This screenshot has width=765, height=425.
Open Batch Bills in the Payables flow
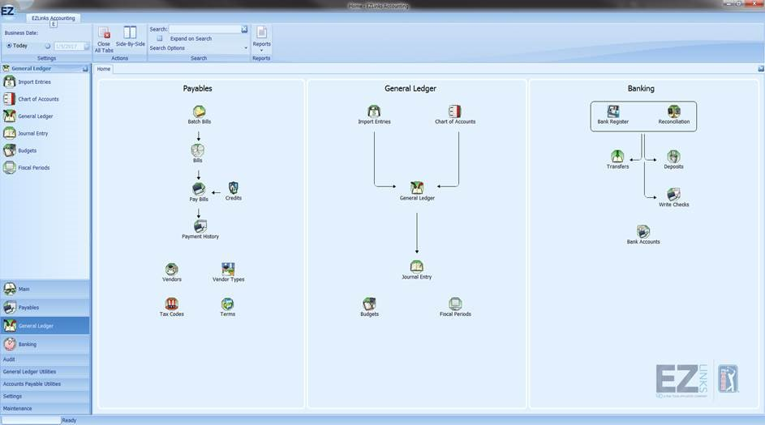pos(199,115)
